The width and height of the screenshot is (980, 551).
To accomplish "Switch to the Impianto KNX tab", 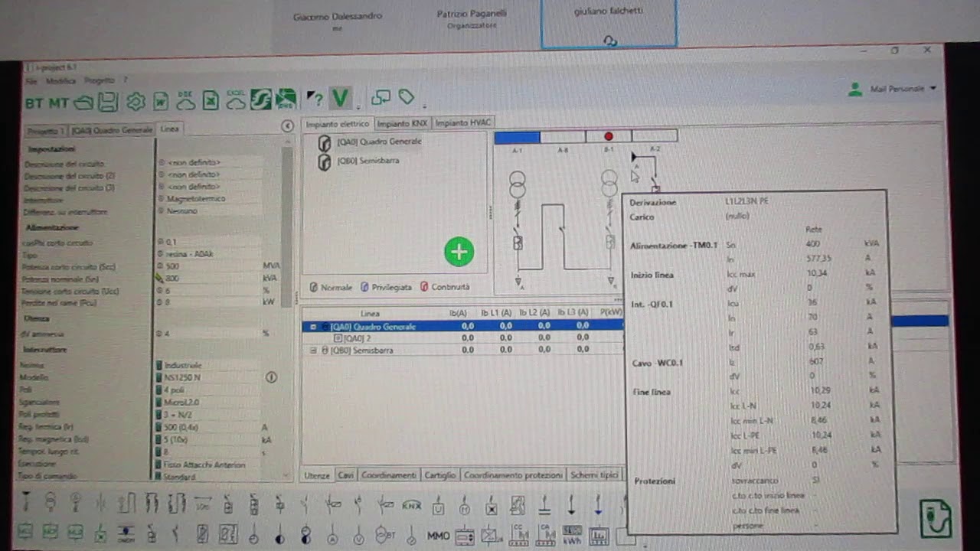I will click(402, 123).
